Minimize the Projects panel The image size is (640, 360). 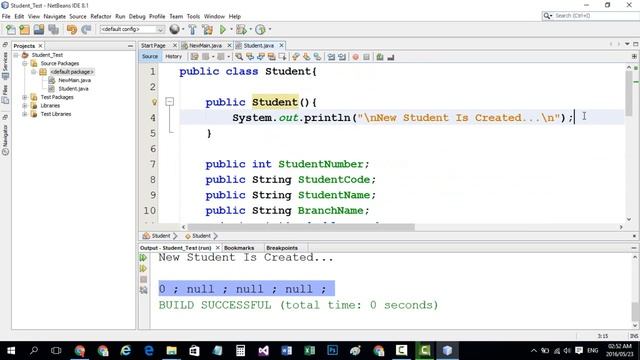130,46
